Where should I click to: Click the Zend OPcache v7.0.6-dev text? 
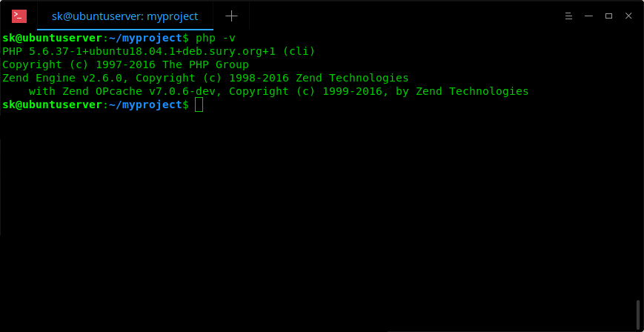[x=139, y=91]
